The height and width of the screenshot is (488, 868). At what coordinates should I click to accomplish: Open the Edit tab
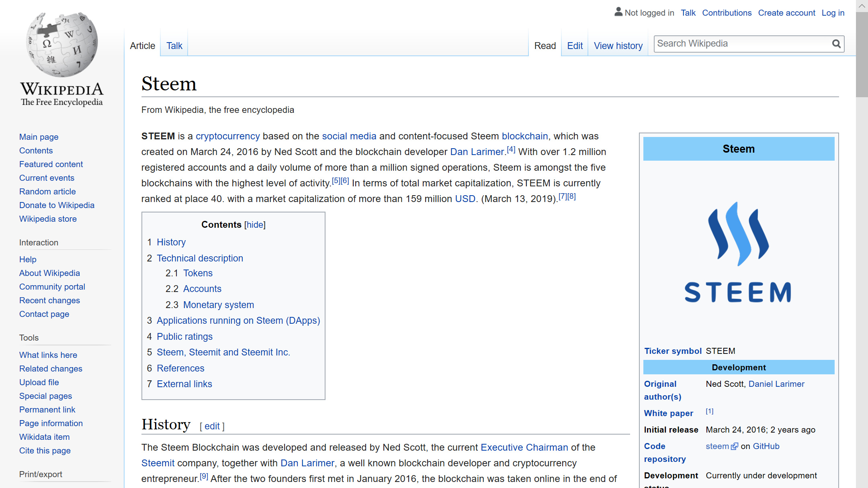tap(575, 46)
